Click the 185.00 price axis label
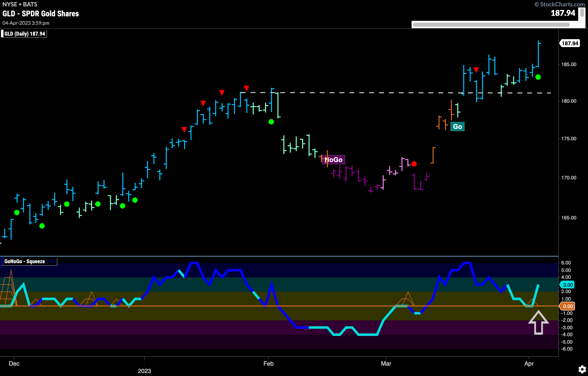 coord(569,64)
